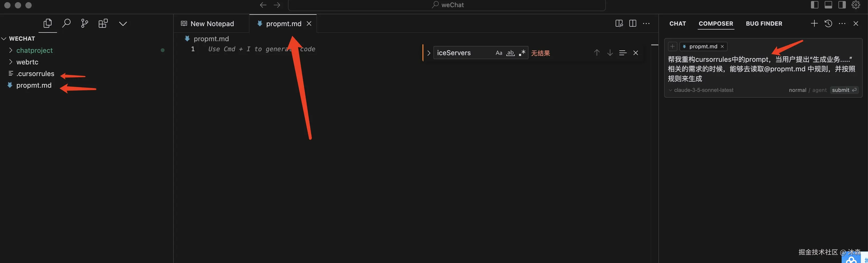Navigate back with left arrow
Viewport: 868px width, 263px height.
pos(263,5)
